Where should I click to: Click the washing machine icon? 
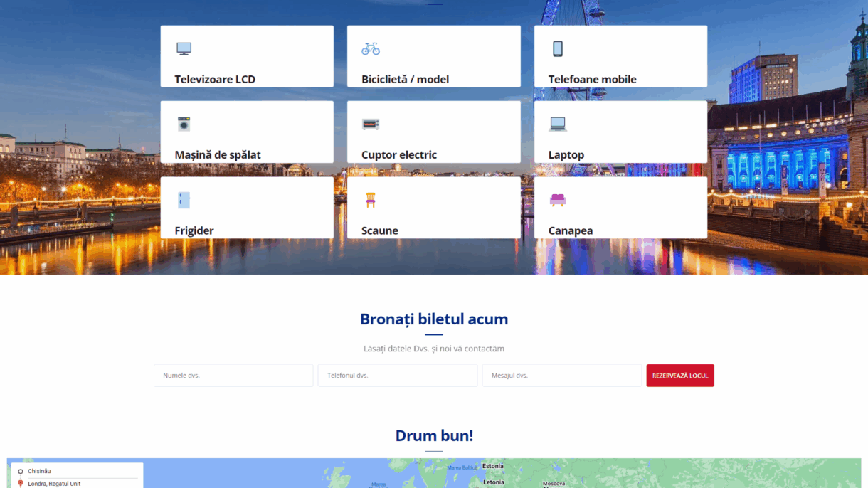(184, 124)
